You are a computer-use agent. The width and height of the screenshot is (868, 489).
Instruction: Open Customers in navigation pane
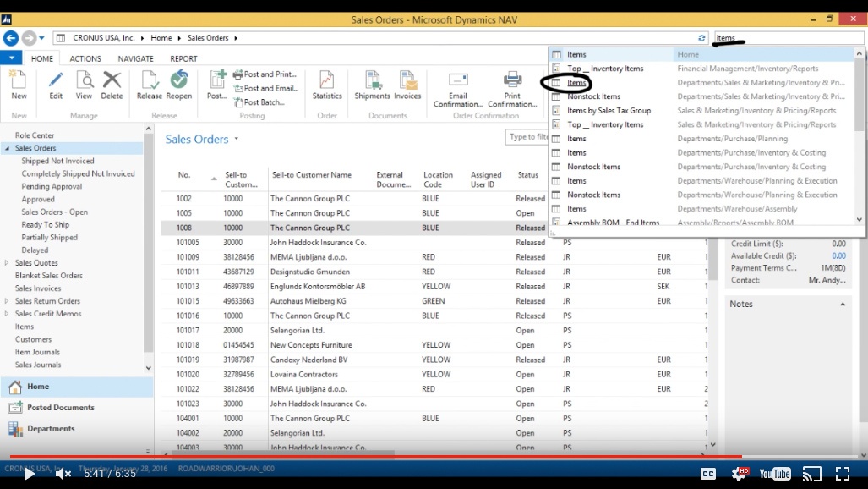click(33, 339)
